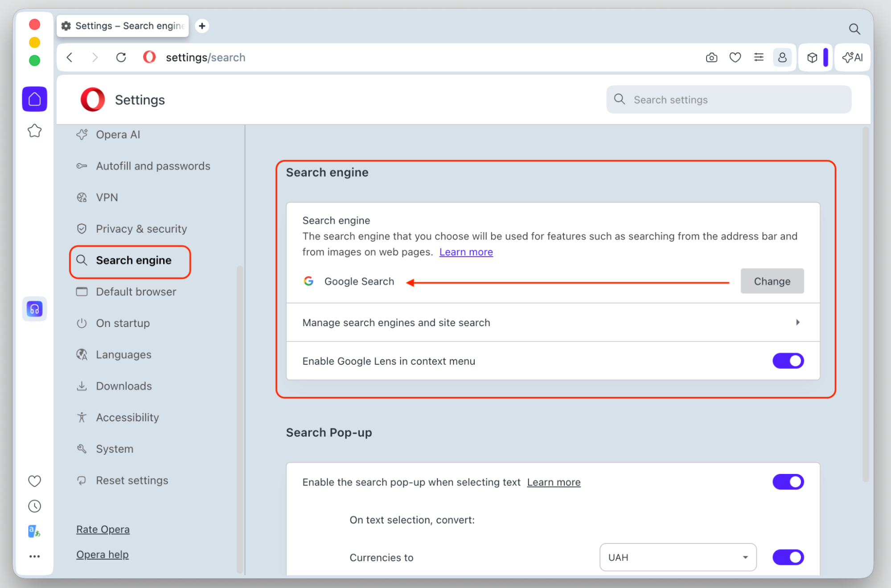Click the settings page vertical scrollbar
Image resolution: width=891 pixels, height=588 pixels.
865,305
